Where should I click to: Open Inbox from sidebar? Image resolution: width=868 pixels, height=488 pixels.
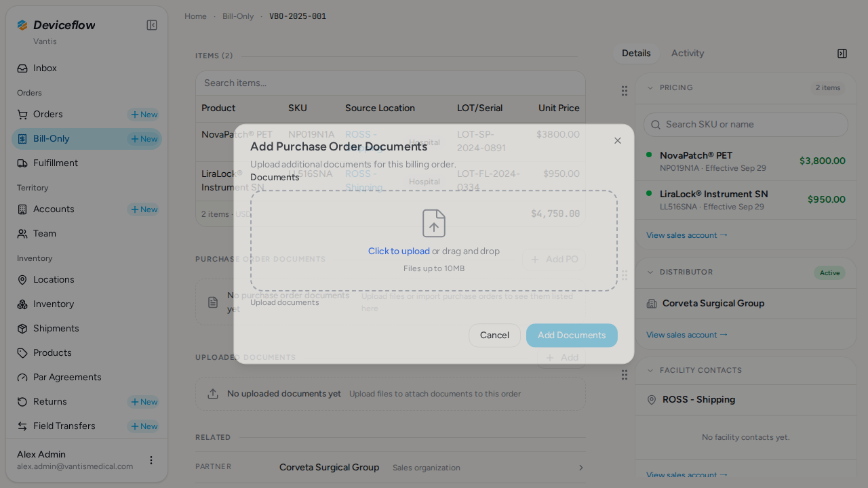(x=87, y=68)
